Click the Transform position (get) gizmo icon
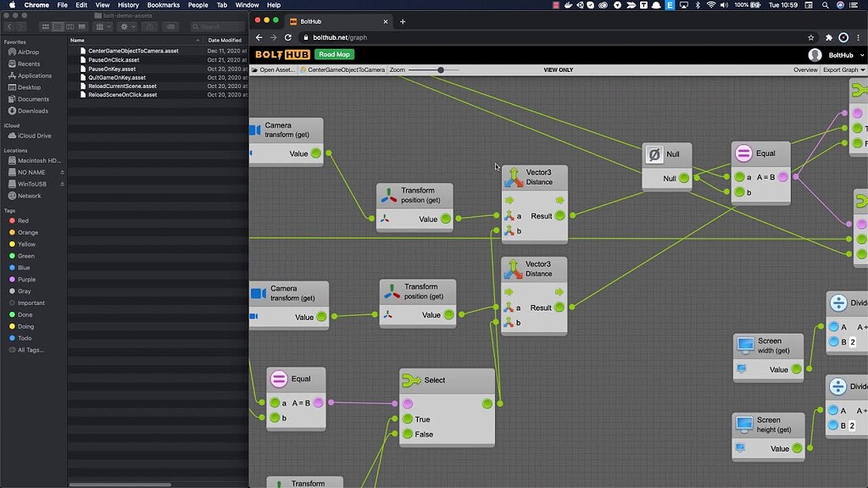 point(389,195)
